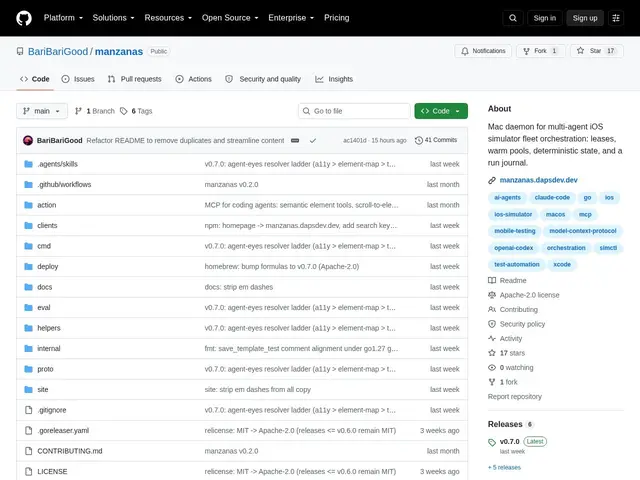
Task: Click the file icon for .gitignore
Action: click(x=28, y=410)
